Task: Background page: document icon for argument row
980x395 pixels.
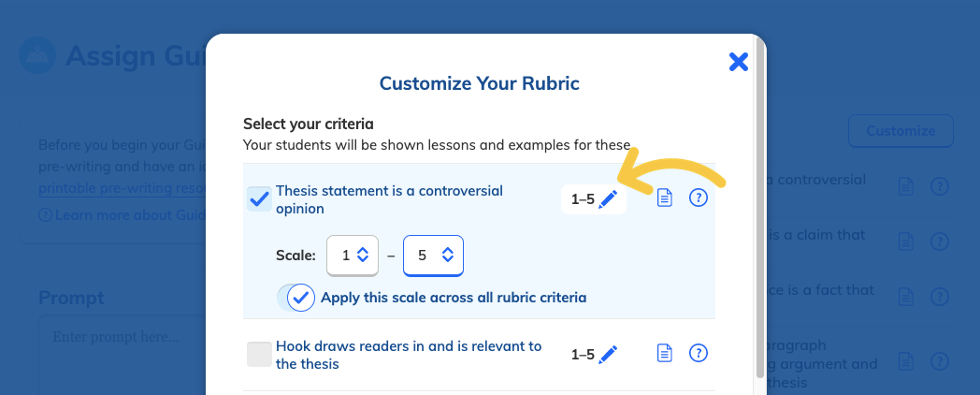Action: [905, 361]
